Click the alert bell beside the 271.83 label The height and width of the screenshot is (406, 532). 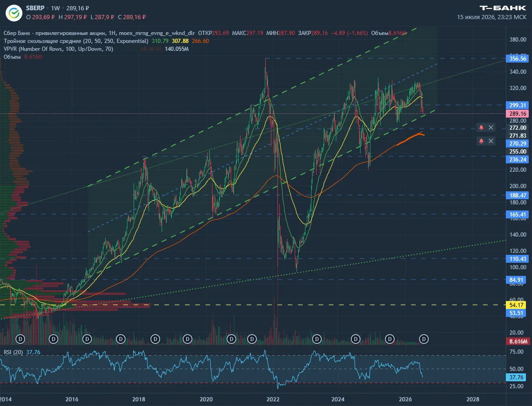pyautogui.click(x=481, y=140)
